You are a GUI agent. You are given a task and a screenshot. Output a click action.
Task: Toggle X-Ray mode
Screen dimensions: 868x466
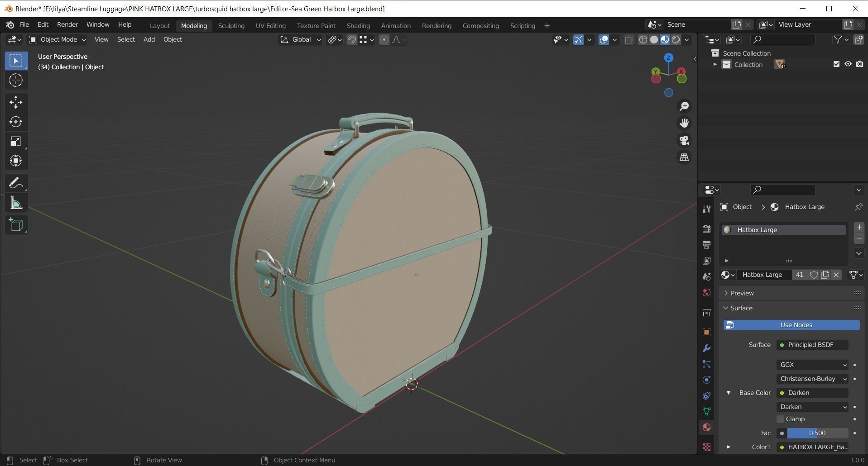[x=628, y=40]
